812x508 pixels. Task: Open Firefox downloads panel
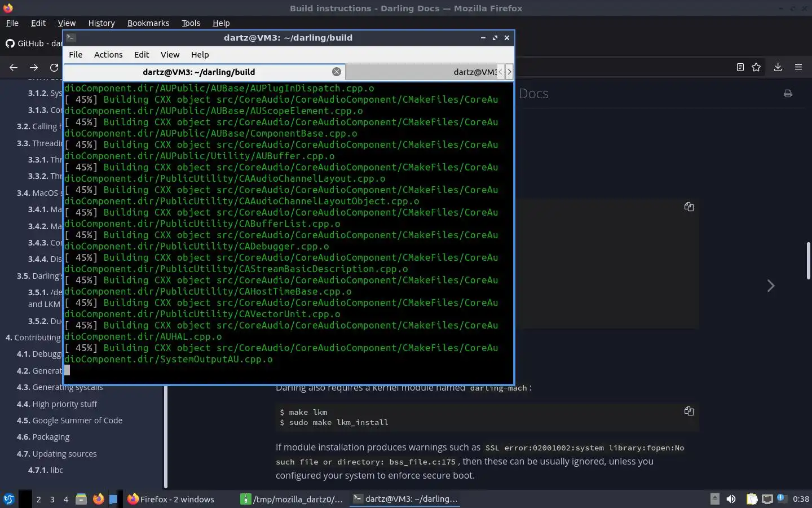click(778, 67)
